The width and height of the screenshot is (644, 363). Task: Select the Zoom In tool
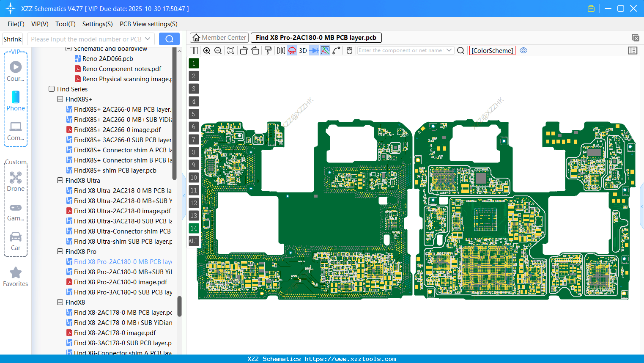click(x=207, y=50)
